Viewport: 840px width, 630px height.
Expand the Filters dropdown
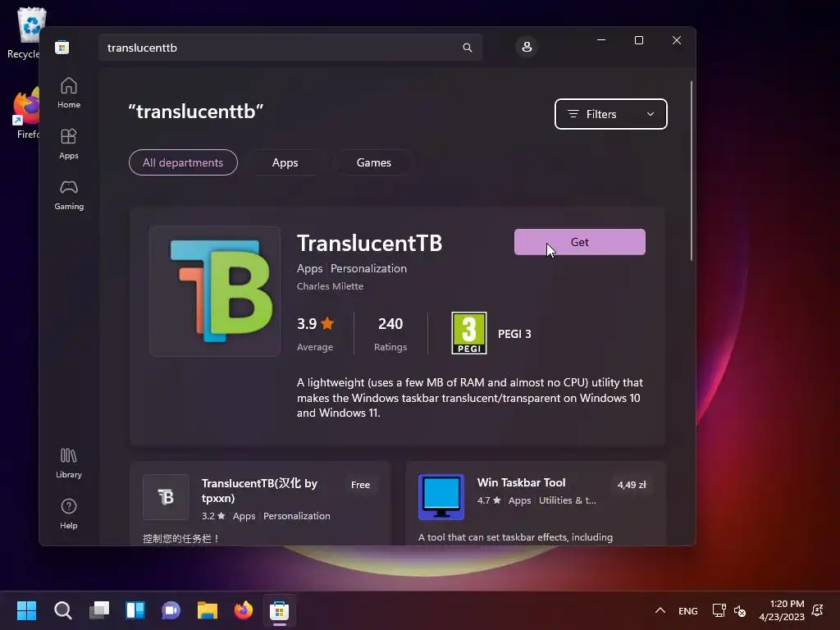(x=610, y=114)
